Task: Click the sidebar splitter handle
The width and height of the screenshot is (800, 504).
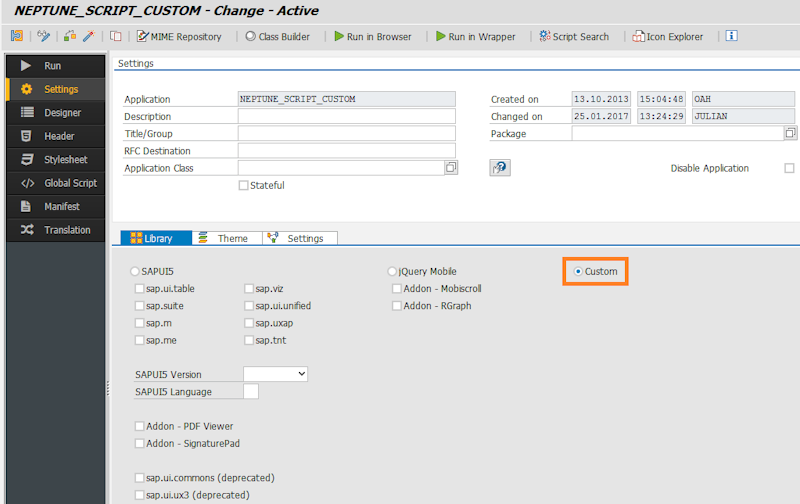Action: 108,389
